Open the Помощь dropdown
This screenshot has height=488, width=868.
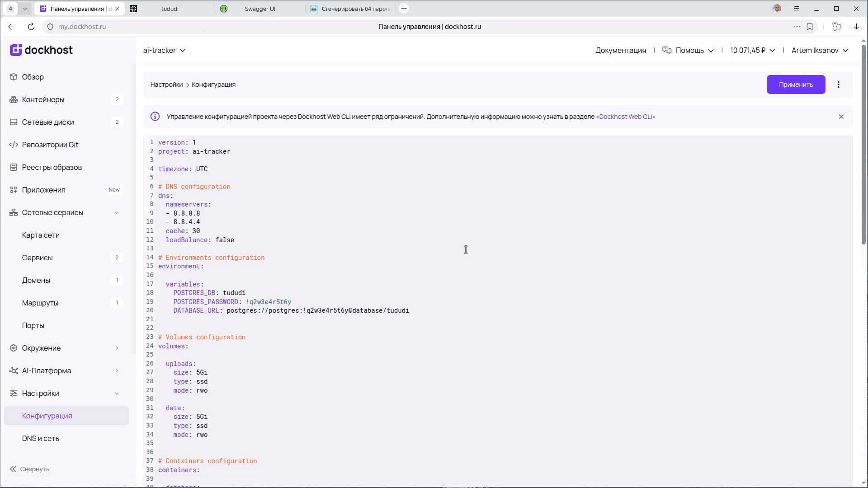[x=688, y=50]
